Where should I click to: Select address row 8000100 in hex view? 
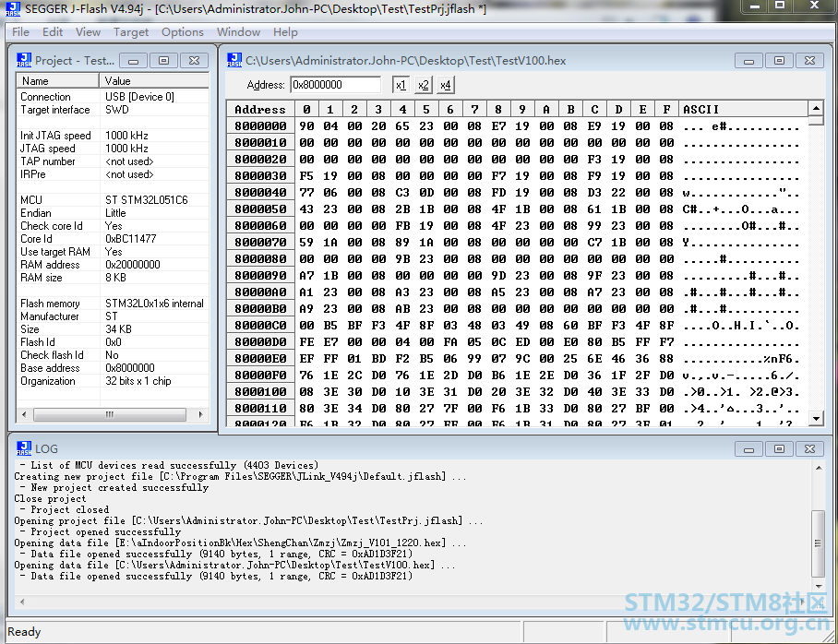(x=260, y=391)
